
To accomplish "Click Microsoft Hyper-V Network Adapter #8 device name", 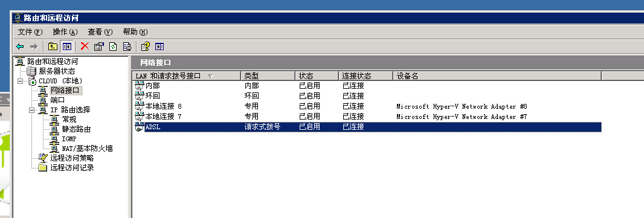I will click(x=462, y=106).
